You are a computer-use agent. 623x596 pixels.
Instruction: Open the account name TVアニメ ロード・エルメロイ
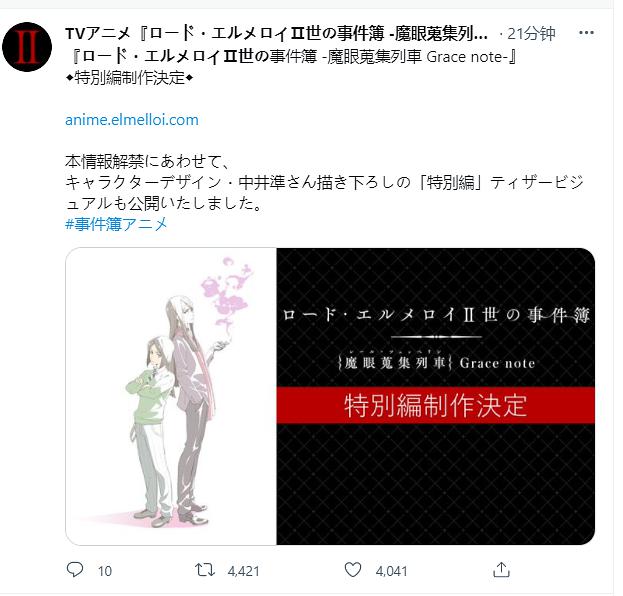(x=277, y=33)
